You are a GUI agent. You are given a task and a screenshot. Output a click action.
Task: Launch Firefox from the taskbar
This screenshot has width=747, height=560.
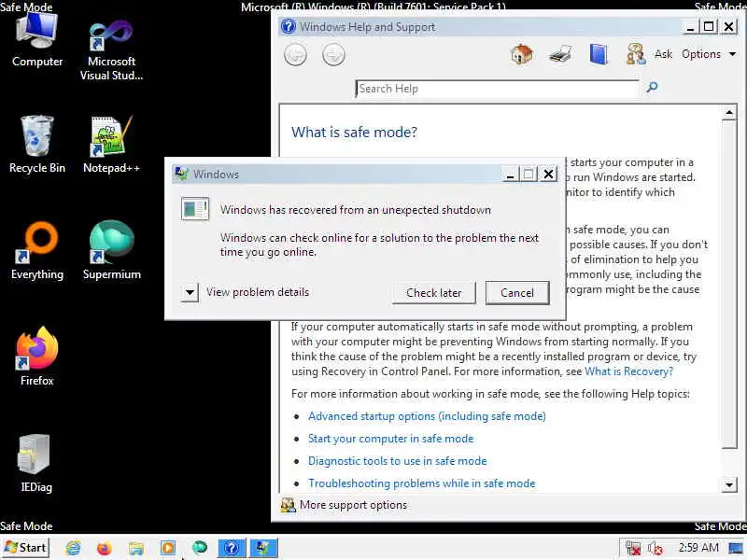point(105,548)
